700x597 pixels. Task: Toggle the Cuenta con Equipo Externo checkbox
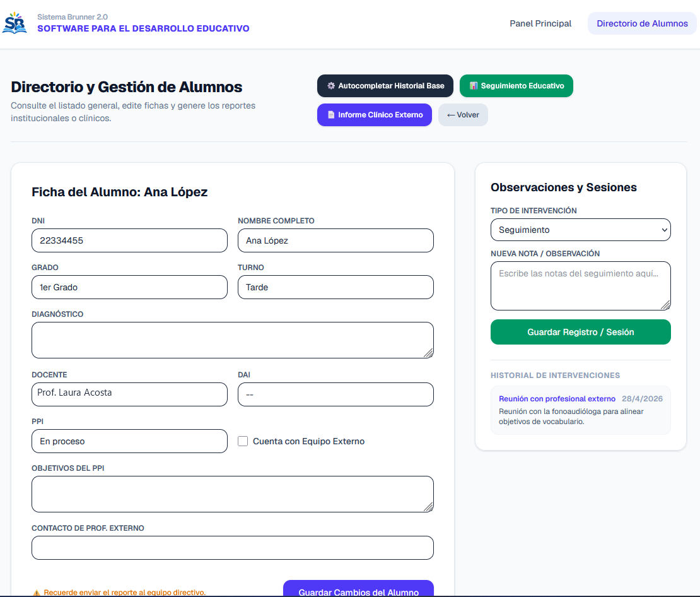click(243, 441)
